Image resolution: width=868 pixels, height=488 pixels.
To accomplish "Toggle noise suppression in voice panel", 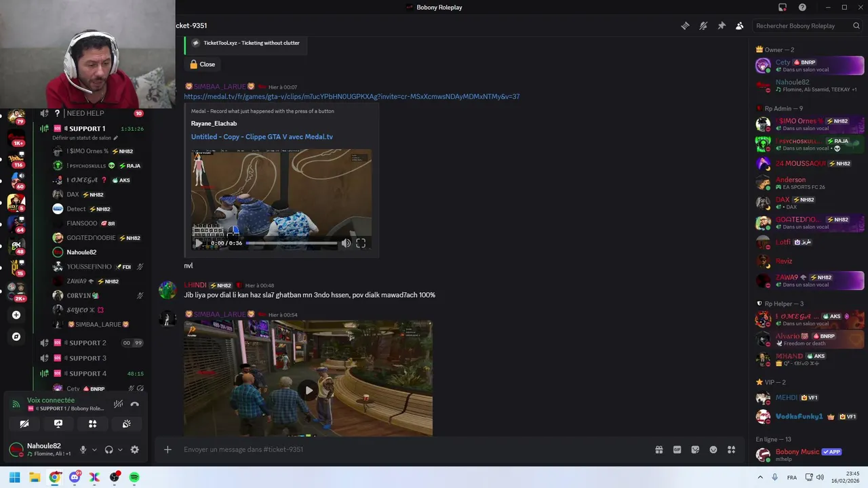I will click(118, 404).
